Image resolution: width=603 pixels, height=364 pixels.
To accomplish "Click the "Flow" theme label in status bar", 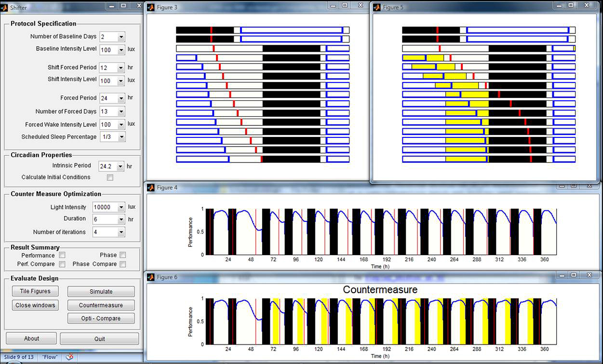I will tap(50, 357).
